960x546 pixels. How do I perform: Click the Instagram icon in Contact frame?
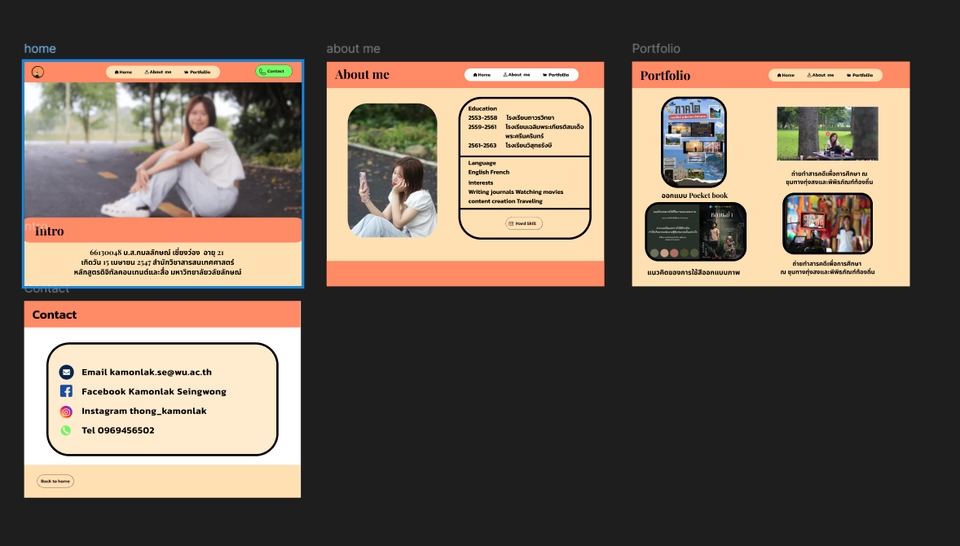click(66, 411)
